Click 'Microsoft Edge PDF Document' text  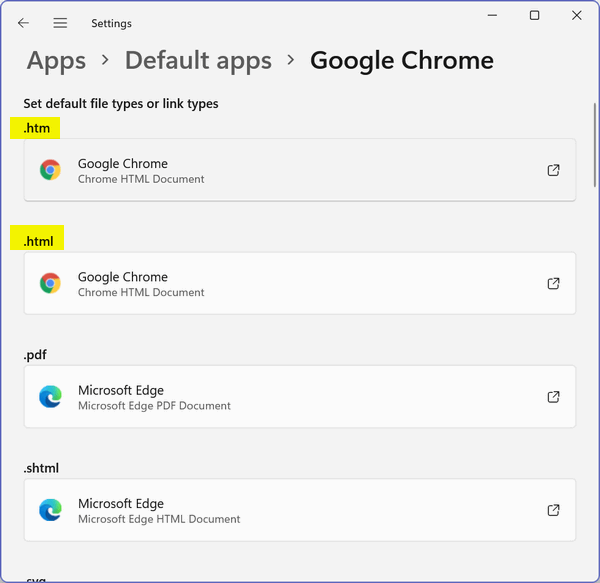tap(154, 406)
